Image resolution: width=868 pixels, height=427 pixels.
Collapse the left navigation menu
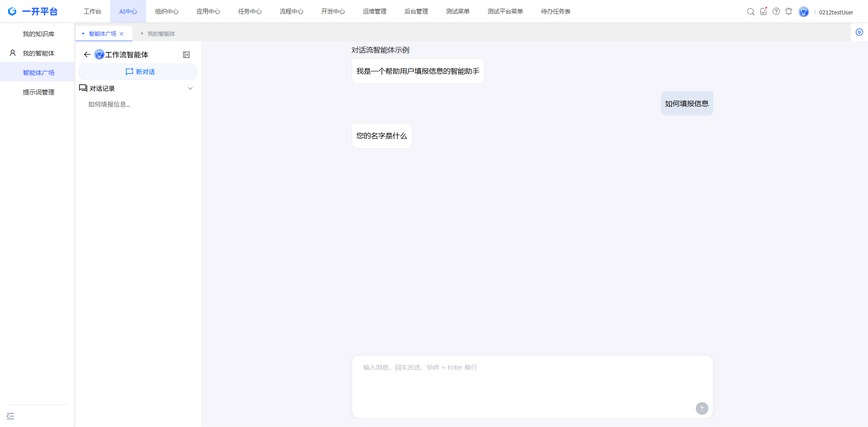(x=10, y=416)
